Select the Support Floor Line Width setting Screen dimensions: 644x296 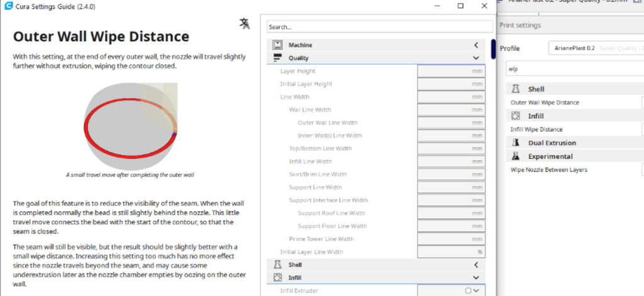[333, 226]
